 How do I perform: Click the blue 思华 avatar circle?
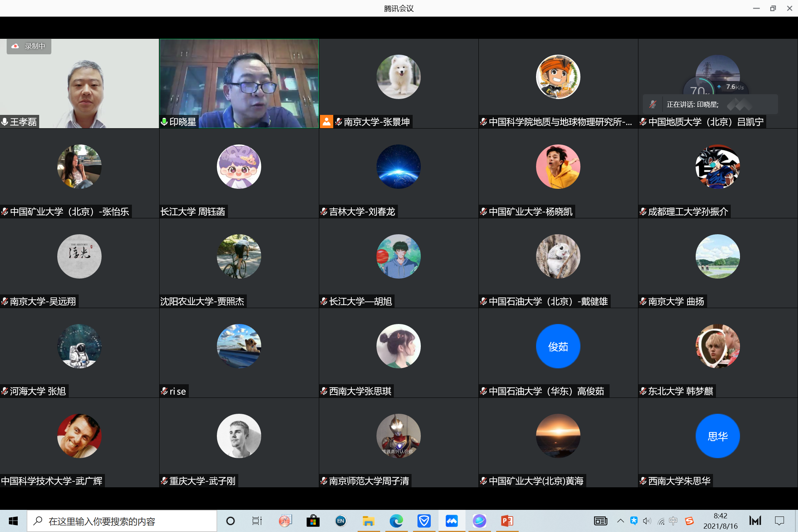tap(717, 436)
